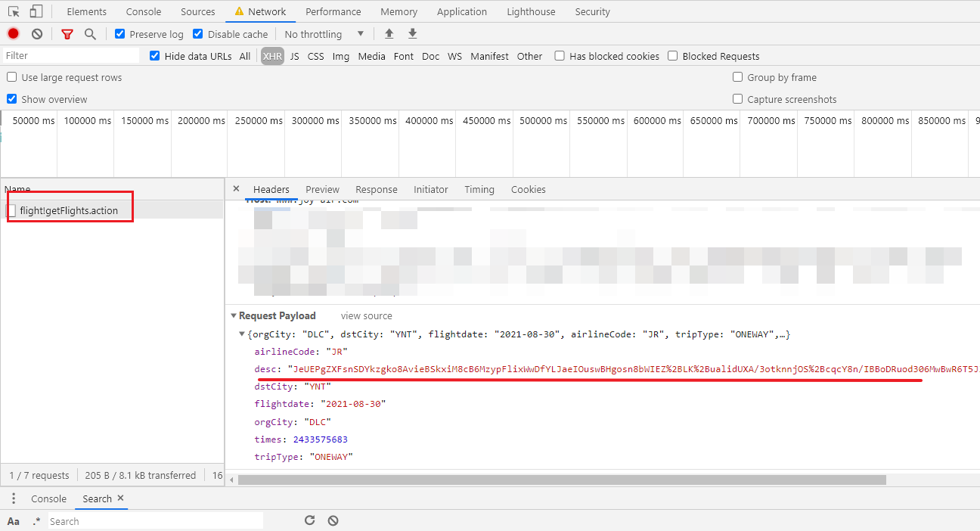Disable Show overview checkbox
The image size is (980, 531).
click(x=12, y=99)
